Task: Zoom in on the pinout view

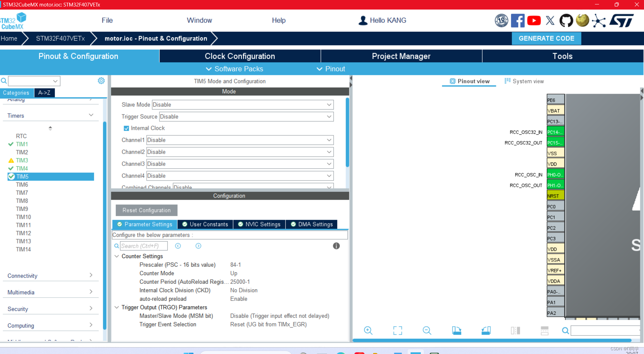Action: (368, 330)
